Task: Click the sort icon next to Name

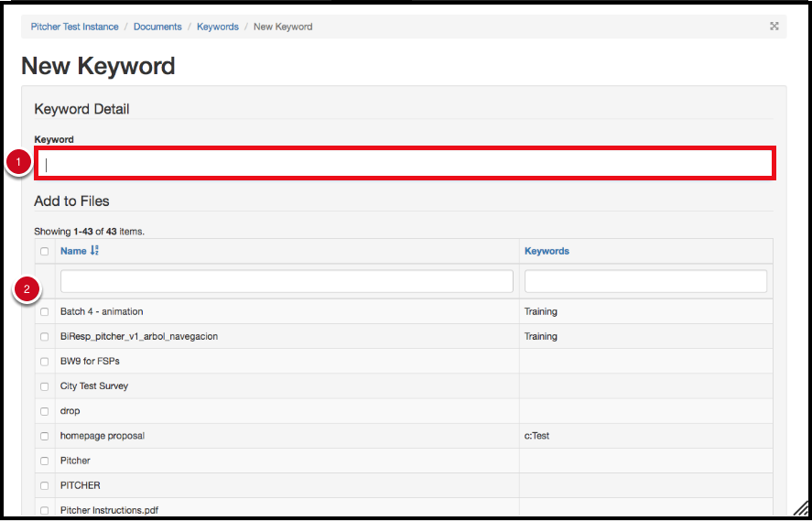Action: coord(95,251)
